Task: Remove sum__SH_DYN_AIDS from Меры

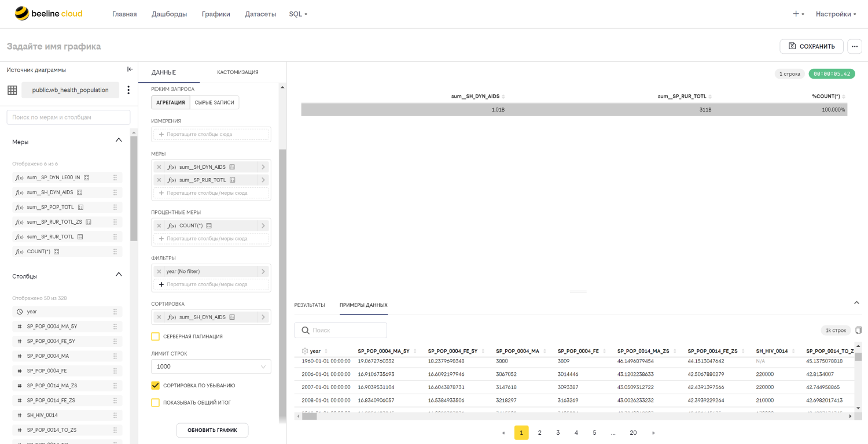Action: click(x=159, y=167)
